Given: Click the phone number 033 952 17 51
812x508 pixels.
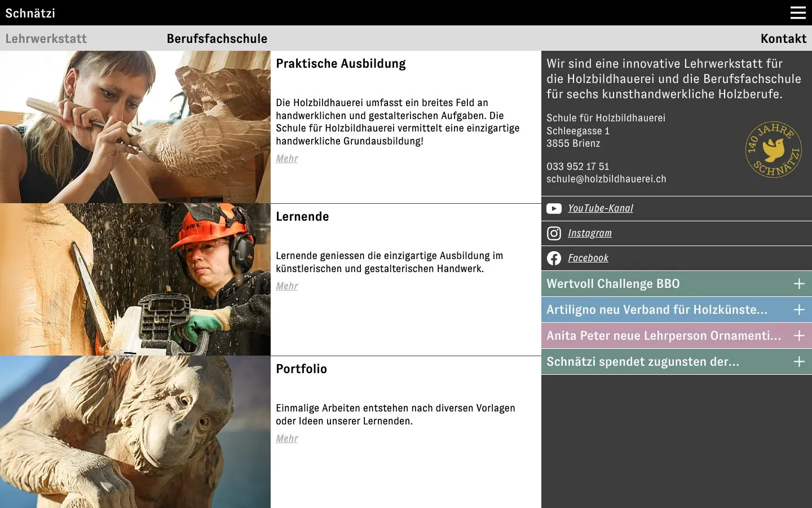Looking at the screenshot, I should click(x=578, y=167).
